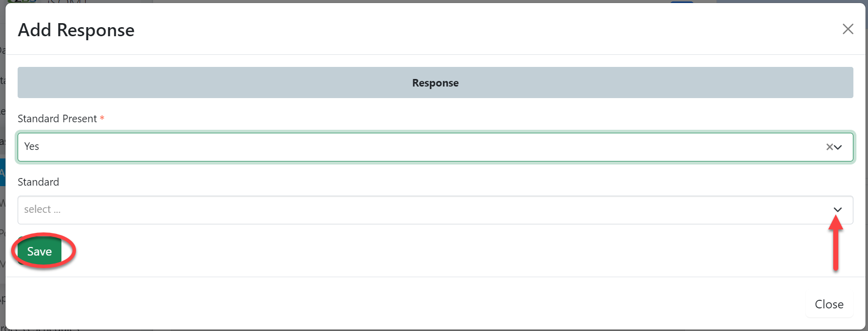Image resolution: width=868 pixels, height=331 pixels.
Task: Click the red required asterisk
Action: point(102,118)
